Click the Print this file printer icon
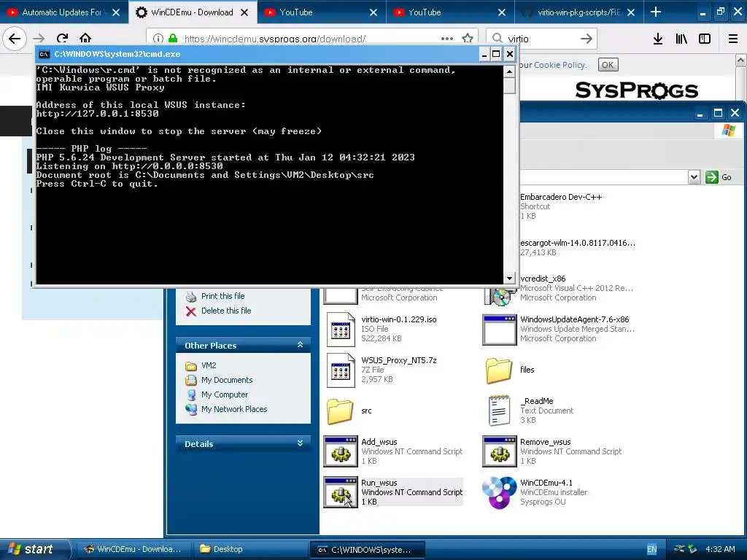Image resolution: width=747 pixels, height=560 pixels. [x=191, y=296]
